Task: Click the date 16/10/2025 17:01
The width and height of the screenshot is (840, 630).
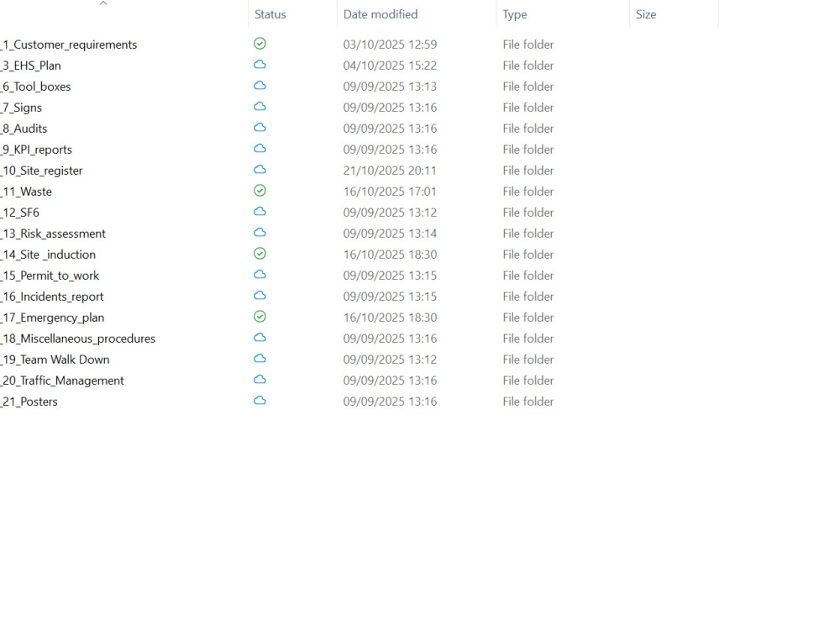Action: coord(390,192)
